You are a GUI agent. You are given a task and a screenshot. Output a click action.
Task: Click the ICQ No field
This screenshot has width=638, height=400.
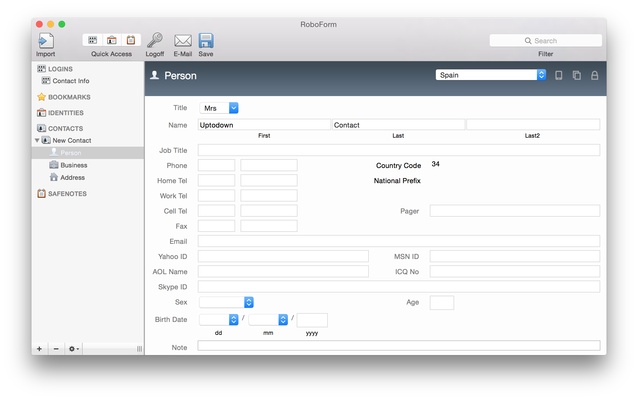click(x=515, y=271)
